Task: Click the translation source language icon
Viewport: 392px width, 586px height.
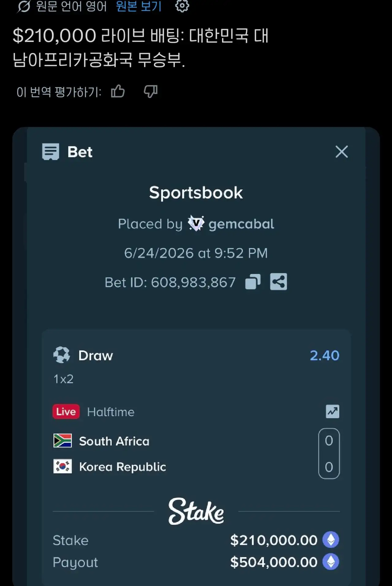Action: [24, 6]
